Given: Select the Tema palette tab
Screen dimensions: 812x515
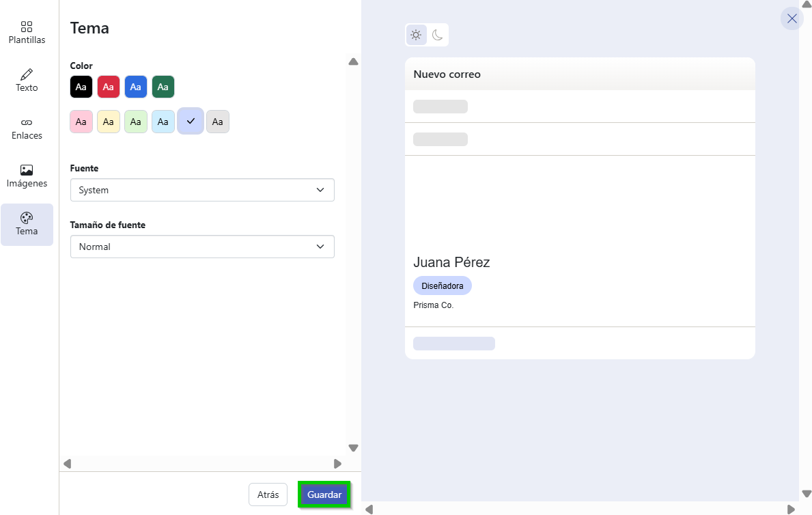Looking at the screenshot, I should pos(27,224).
